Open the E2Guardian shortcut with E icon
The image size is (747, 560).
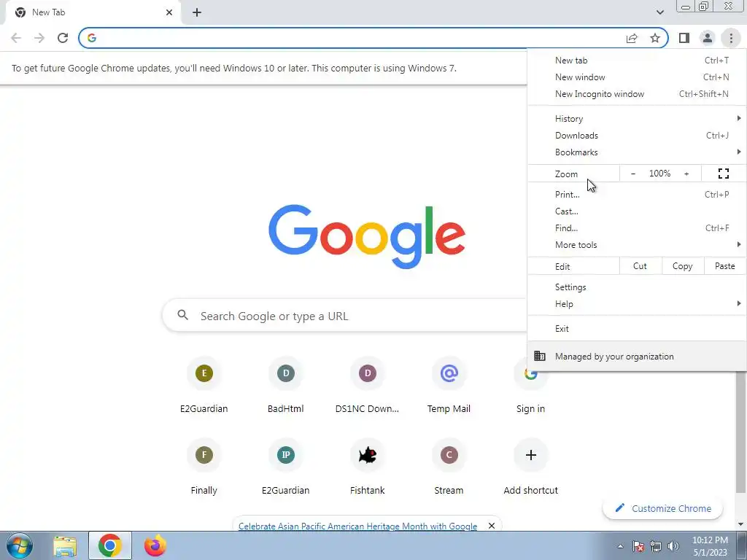click(x=204, y=386)
